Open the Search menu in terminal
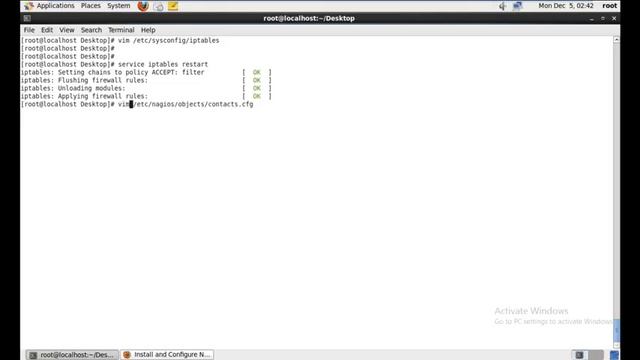Image resolution: width=640 pixels, height=360 pixels. coord(91,30)
